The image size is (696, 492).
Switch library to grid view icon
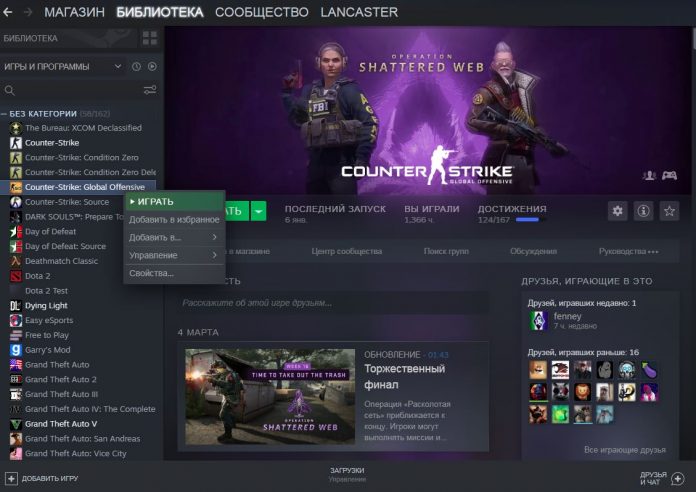click(x=150, y=38)
